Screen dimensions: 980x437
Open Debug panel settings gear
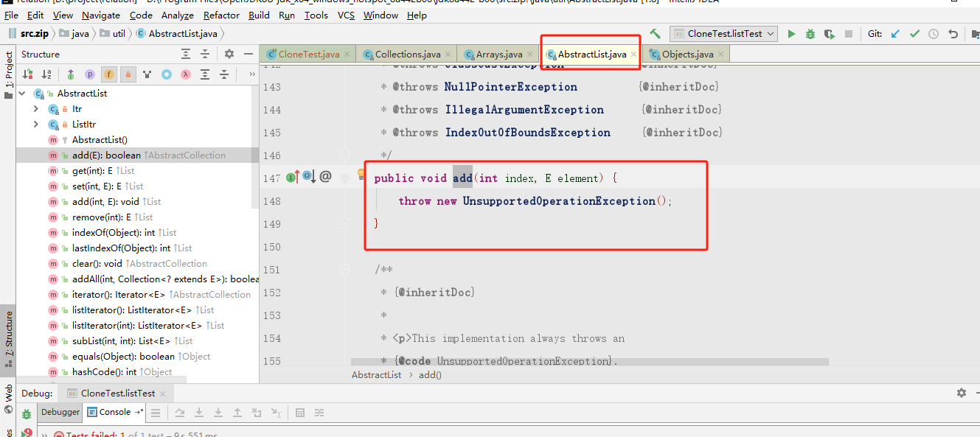961,394
